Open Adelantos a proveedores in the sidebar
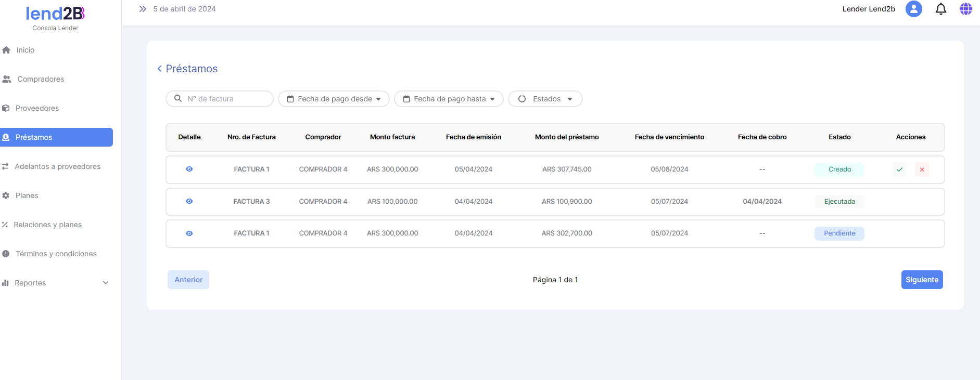Screen dimensions: 980x380 (x=57, y=166)
